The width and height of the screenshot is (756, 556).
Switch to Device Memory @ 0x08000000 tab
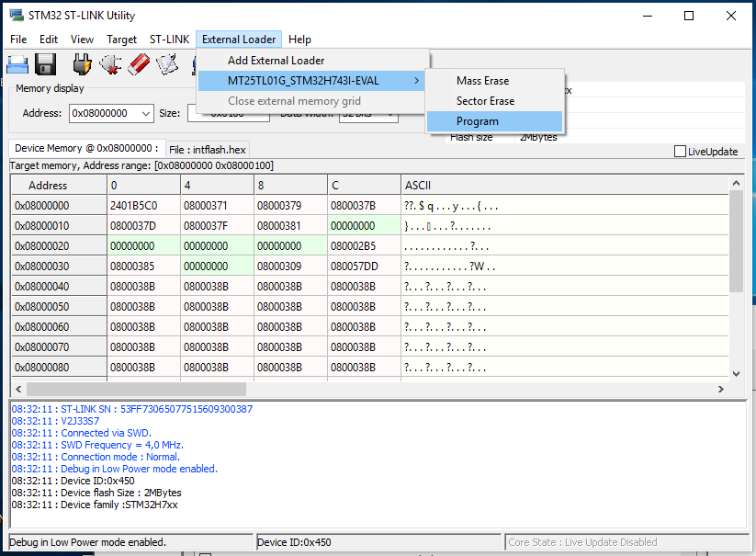86,148
